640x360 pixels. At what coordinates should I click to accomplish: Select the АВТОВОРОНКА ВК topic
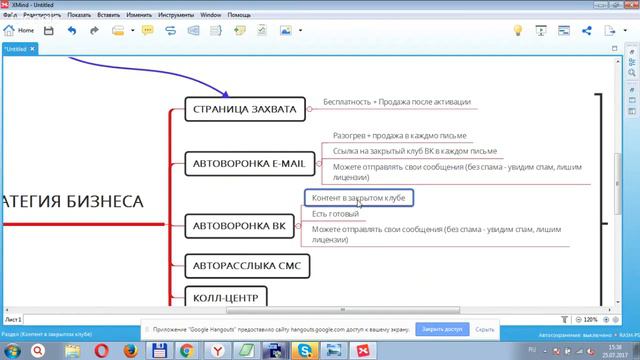point(240,226)
